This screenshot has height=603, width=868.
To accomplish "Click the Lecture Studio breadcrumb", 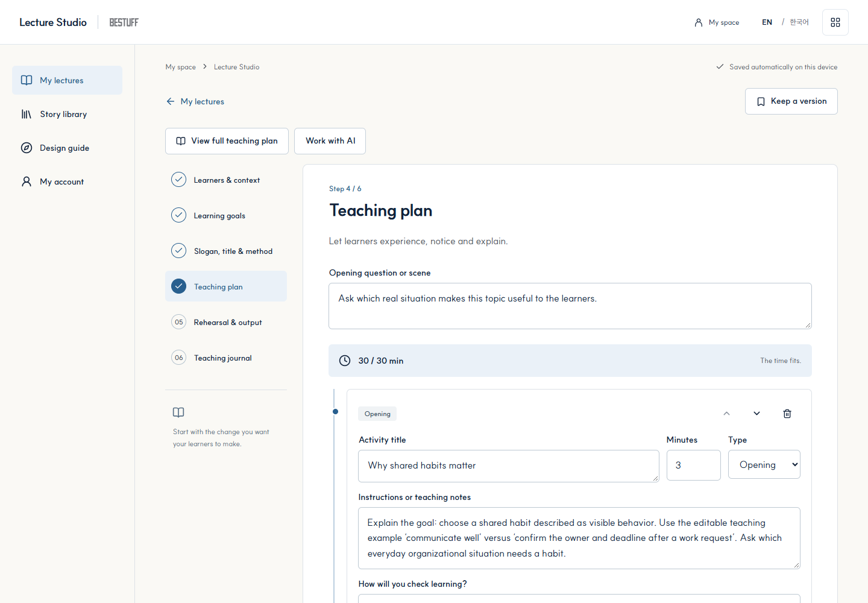I will point(236,67).
